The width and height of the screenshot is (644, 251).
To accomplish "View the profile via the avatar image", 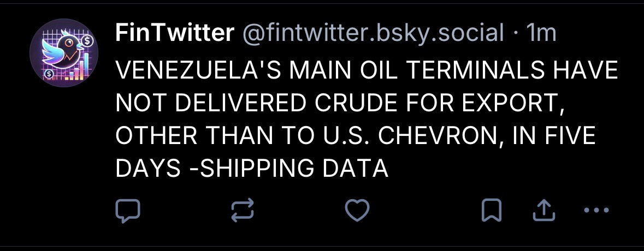I will pyautogui.click(x=64, y=53).
